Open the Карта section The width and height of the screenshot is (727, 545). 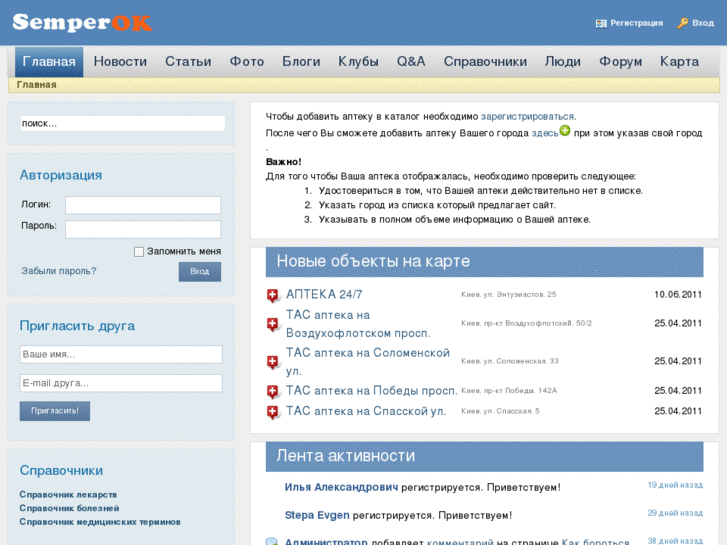click(x=679, y=62)
